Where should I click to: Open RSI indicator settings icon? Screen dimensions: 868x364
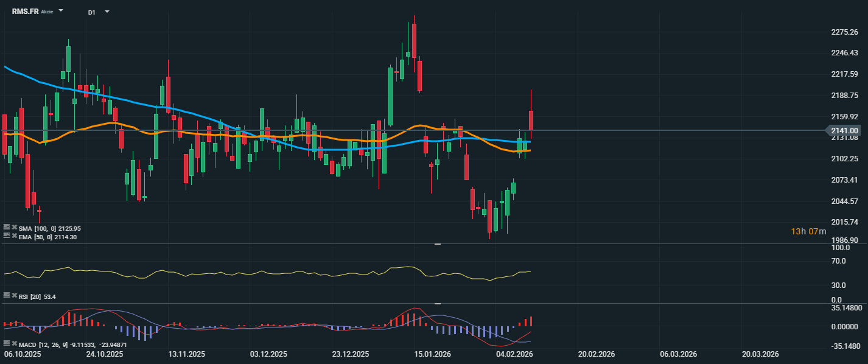[7, 296]
